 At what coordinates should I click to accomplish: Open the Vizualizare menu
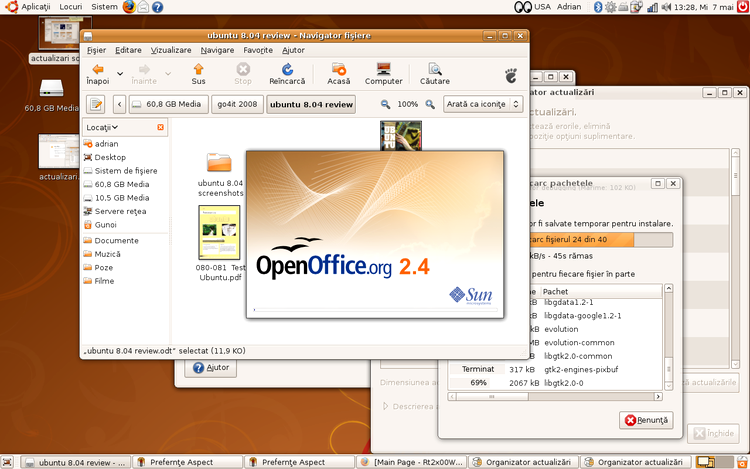[x=171, y=50]
